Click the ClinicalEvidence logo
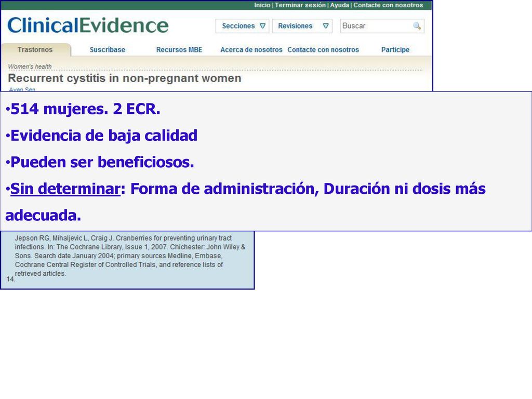The width and height of the screenshot is (532, 399). [88, 25]
